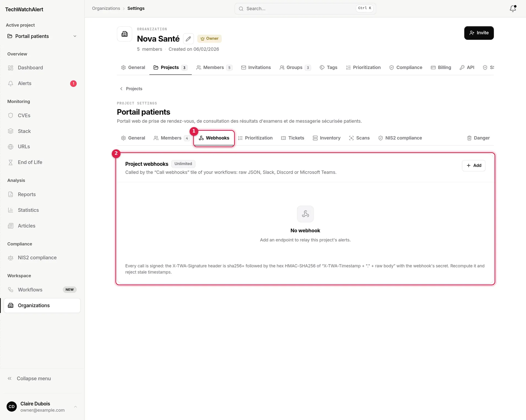The height and width of the screenshot is (420, 526).
Task: Open project Inventory tab
Action: 327,138
